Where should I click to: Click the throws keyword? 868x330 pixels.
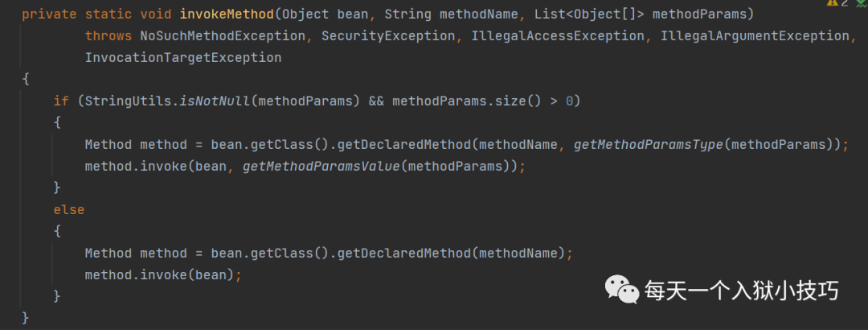[108, 36]
